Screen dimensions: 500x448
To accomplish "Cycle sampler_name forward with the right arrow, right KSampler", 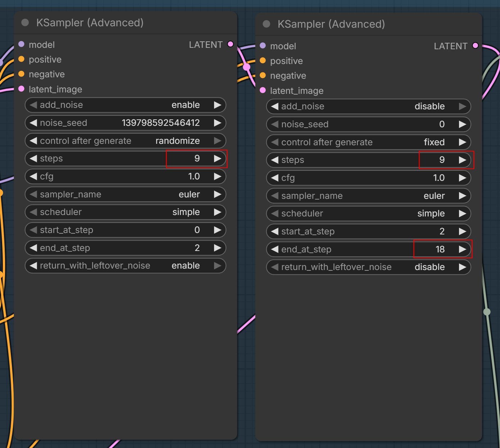I will (462, 196).
